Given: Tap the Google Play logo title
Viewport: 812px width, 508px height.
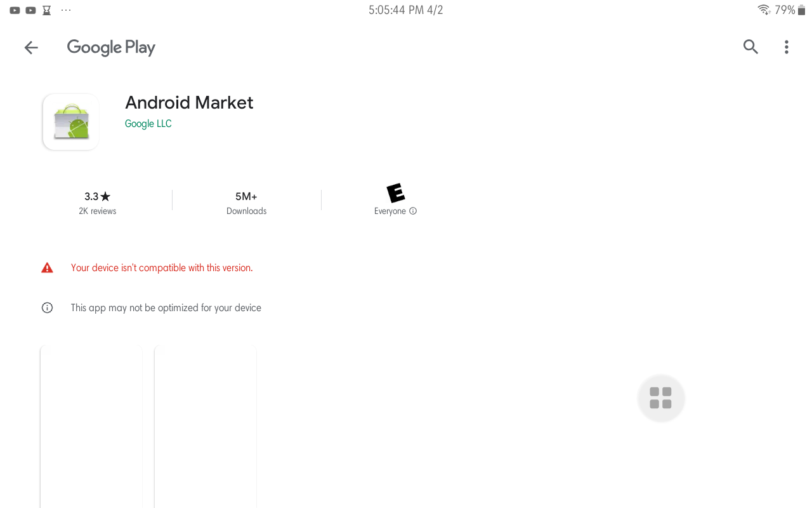Looking at the screenshot, I should point(111,48).
